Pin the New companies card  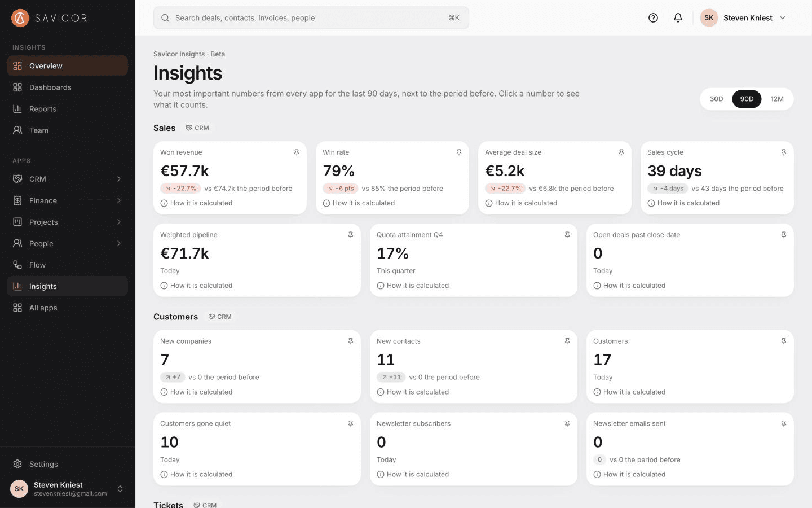point(351,341)
